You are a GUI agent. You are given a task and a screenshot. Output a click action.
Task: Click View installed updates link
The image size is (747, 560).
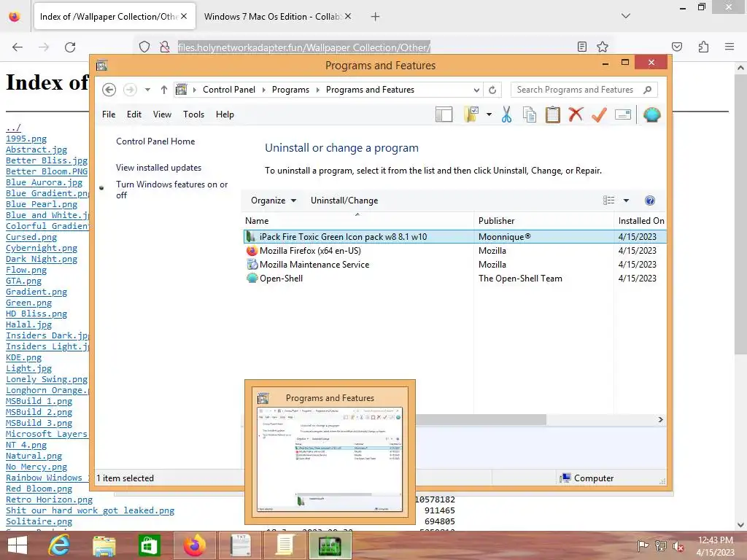pos(158,168)
